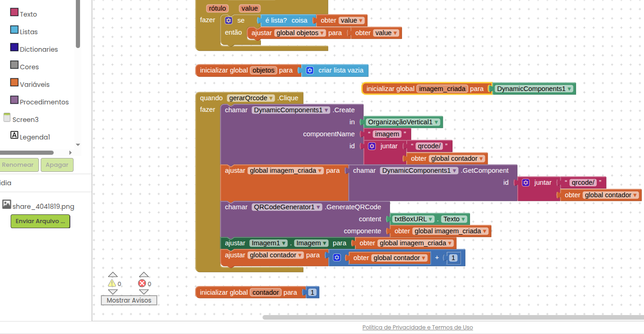Click the Screen3 form icon

click(x=7, y=118)
